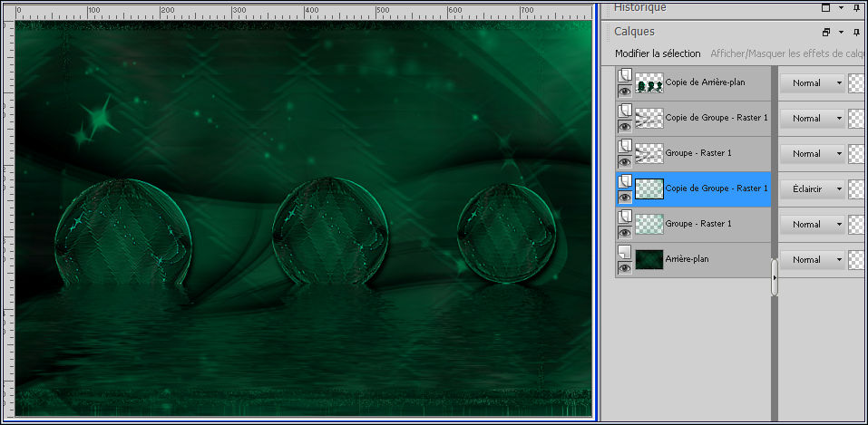Click layer type icon of streak-thumbnail Groupe - Raster 1
The width and height of the screenshot is (868, 425).
coord(625,146)
